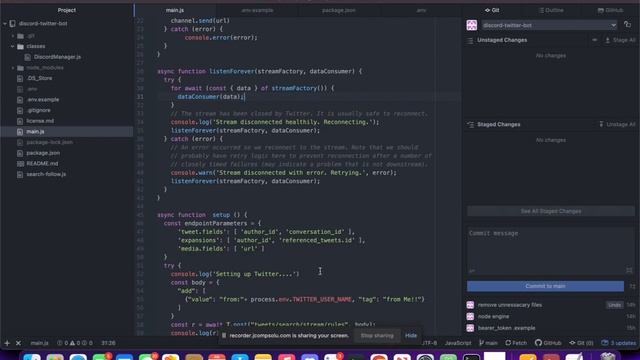
Task: Expand the commit message editor icon
Action: [629, 270]
